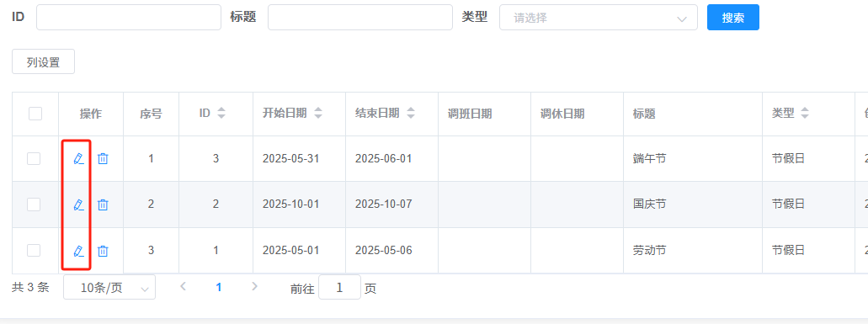Select the checkbox for the 端午节 row

point(34,159)
